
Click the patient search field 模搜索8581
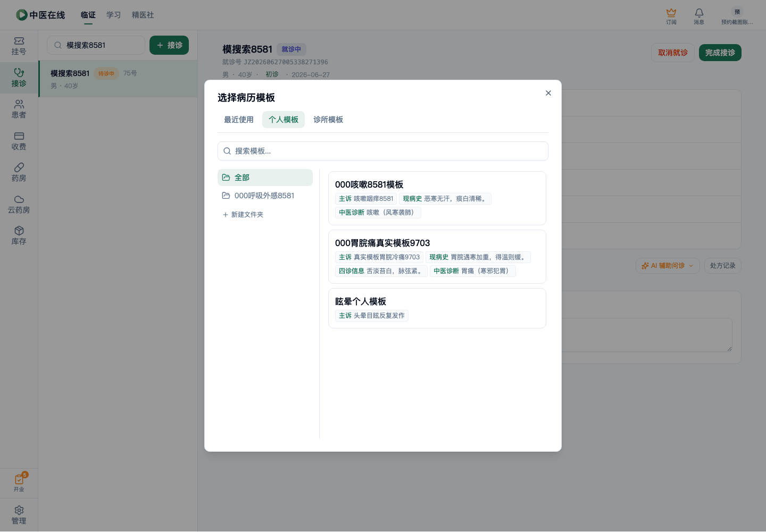point(96,45)
